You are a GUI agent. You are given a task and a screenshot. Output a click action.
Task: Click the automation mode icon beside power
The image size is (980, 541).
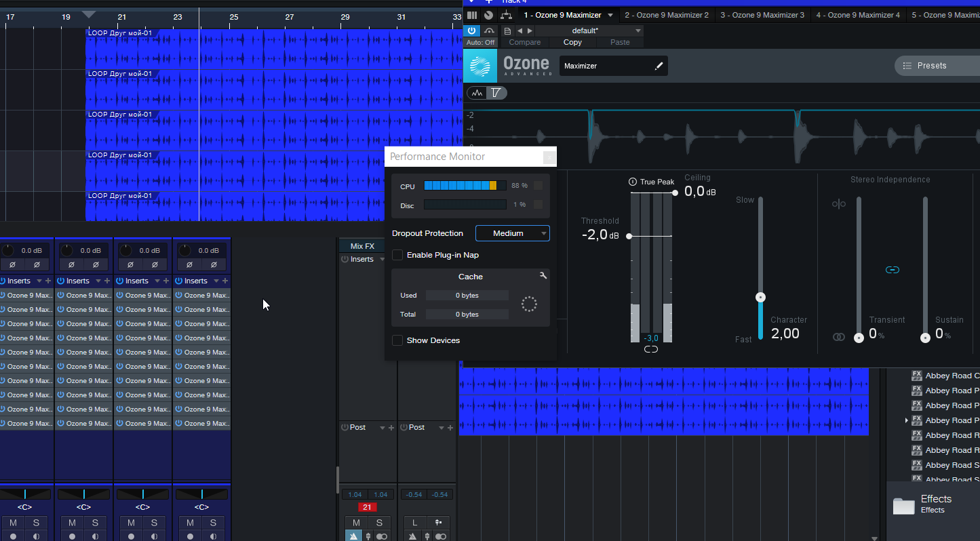pyautogui.click(x=489, y=31)
